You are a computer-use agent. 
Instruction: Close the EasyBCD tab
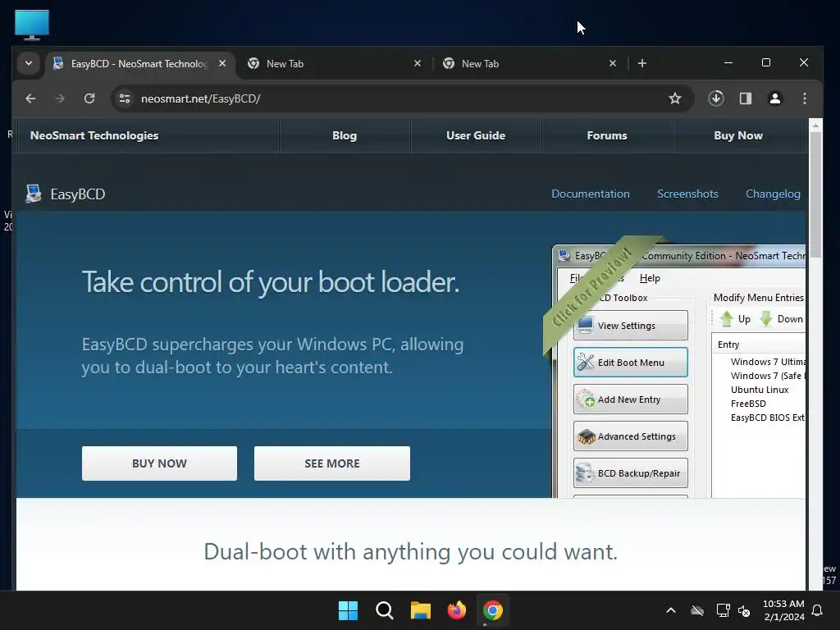pos(222,63)
